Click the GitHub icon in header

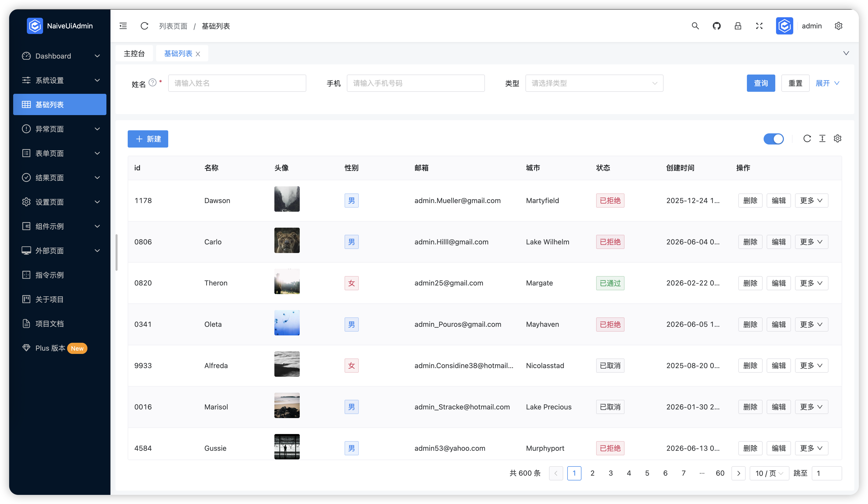716,26
